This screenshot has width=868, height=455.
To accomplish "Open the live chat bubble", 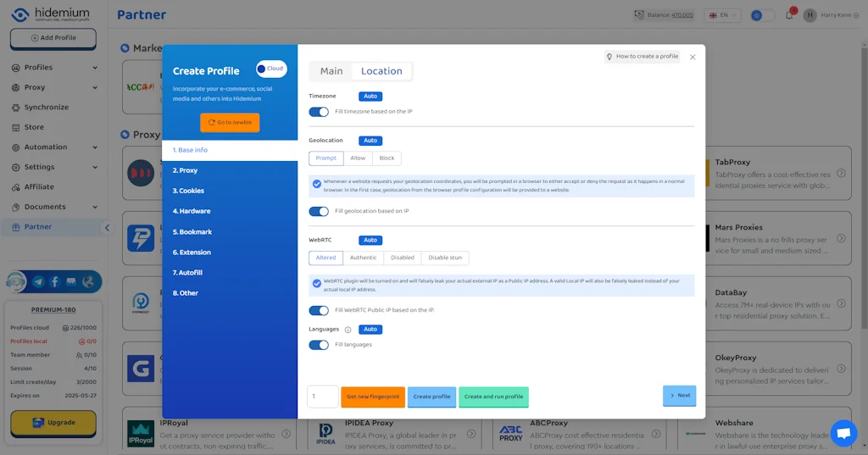I will (843, 432).
